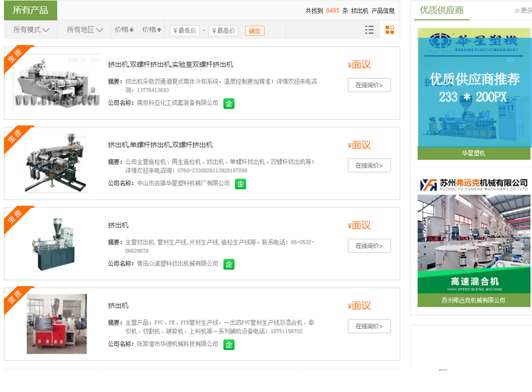This screenshot has width=532, height=392.
Task: Switch to grid view layout icon
Action: [x=390, y=30]
